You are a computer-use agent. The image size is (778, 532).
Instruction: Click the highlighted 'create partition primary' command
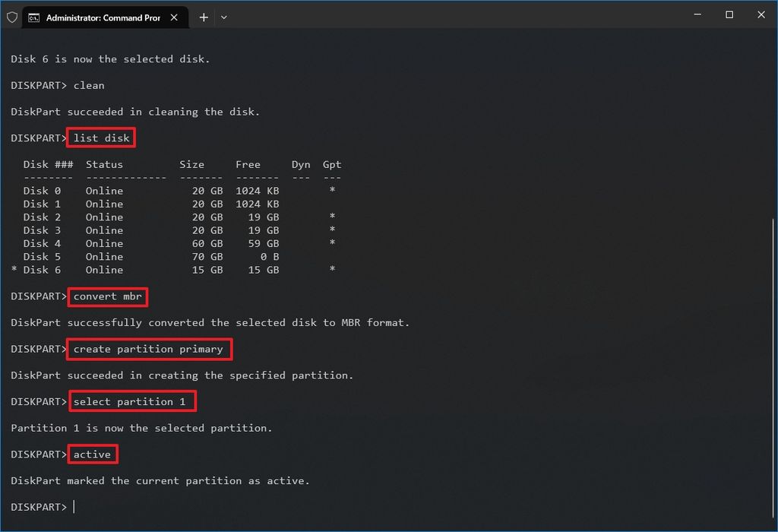tap(149, 349)
